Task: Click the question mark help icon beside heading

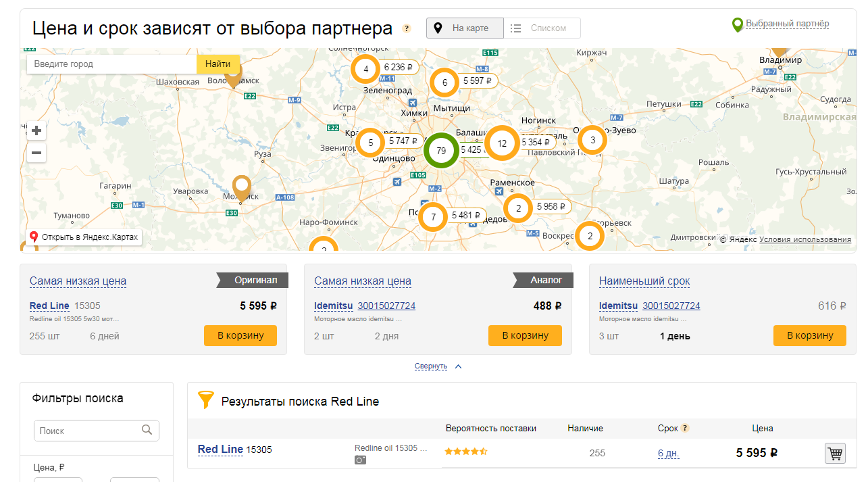Action: click(x=407, y=28)
